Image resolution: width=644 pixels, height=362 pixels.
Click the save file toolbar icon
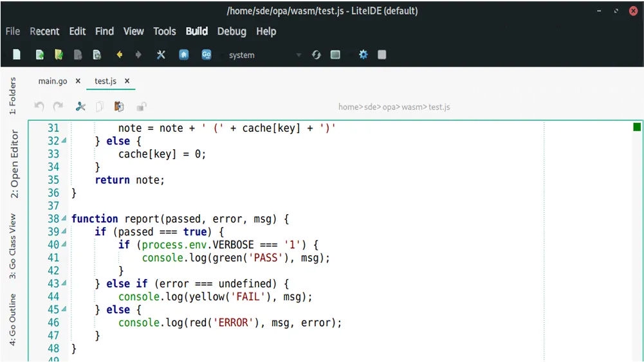point(78,55)
